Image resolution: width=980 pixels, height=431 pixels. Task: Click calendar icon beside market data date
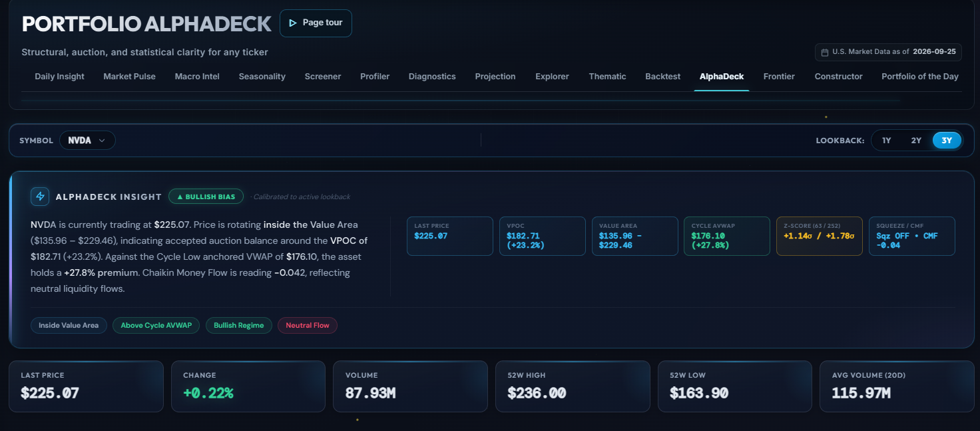point(825,52)
